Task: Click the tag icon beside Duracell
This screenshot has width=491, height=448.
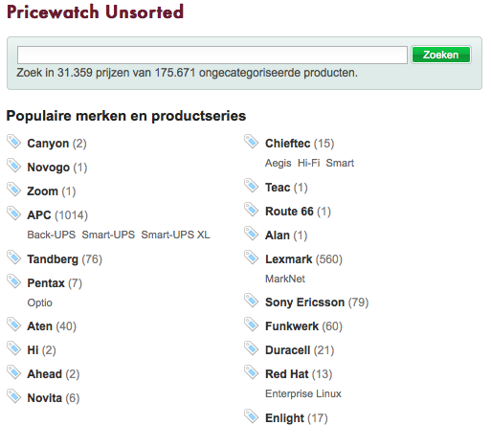Action: pyautogui.click(x=252, y=348)
